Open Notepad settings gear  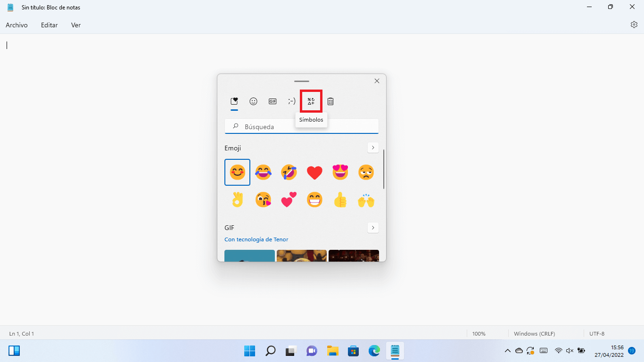pyautogui.click(x=634, y=25)
